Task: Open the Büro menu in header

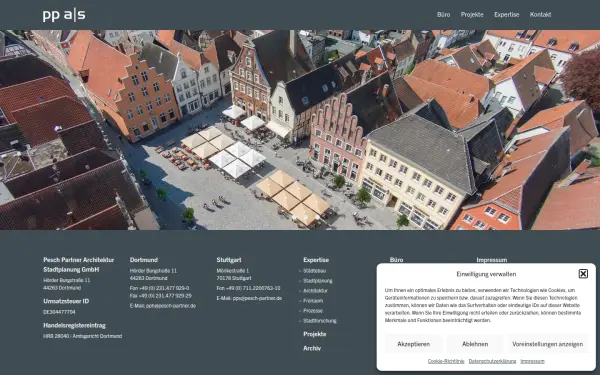Action: click(443, 15)
